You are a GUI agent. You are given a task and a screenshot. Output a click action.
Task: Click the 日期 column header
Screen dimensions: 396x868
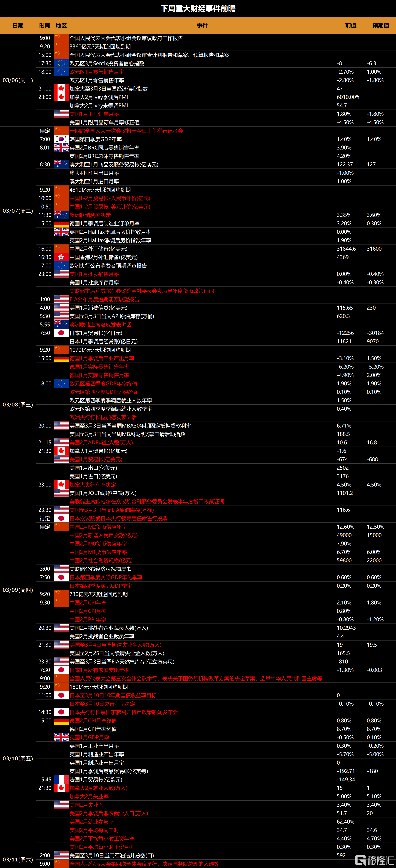18,25
